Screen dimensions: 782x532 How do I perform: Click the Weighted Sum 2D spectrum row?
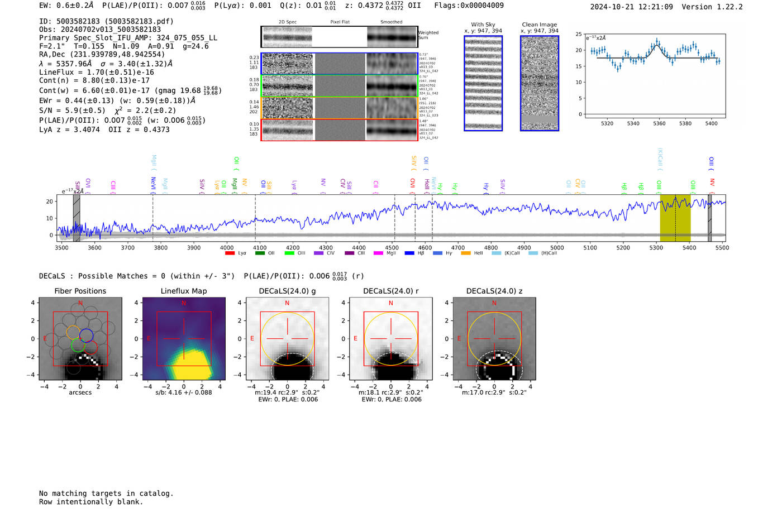339,37
